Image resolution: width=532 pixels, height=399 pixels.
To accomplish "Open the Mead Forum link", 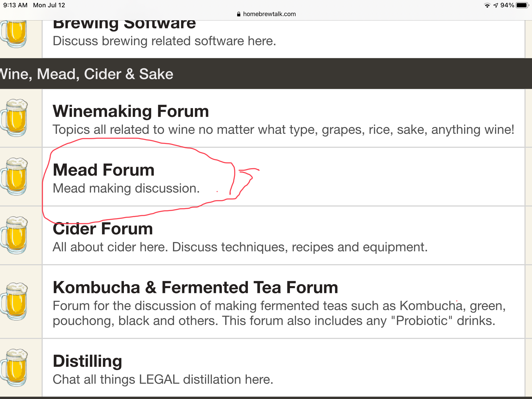I will click(x=104, y=170).
